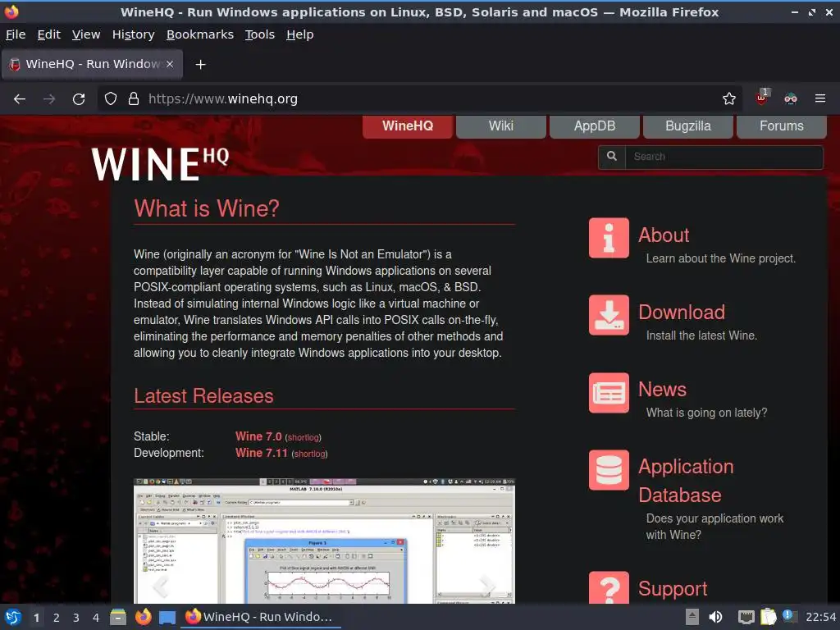The width and height of the screenshot is (840, 630).
Task: Open the File menu
Action: (16, 34)
